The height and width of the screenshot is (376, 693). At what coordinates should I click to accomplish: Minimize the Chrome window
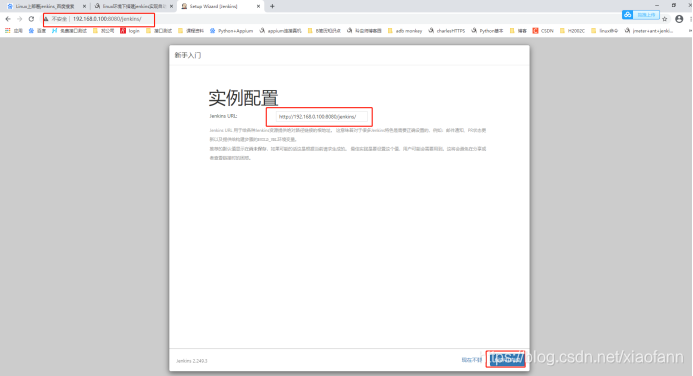657,5
